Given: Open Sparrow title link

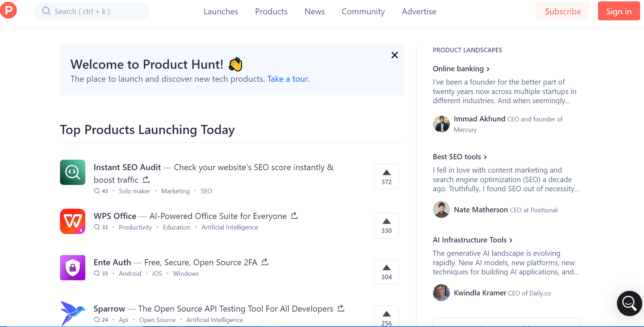Looking at the screenshot, I should coord(109,309).
